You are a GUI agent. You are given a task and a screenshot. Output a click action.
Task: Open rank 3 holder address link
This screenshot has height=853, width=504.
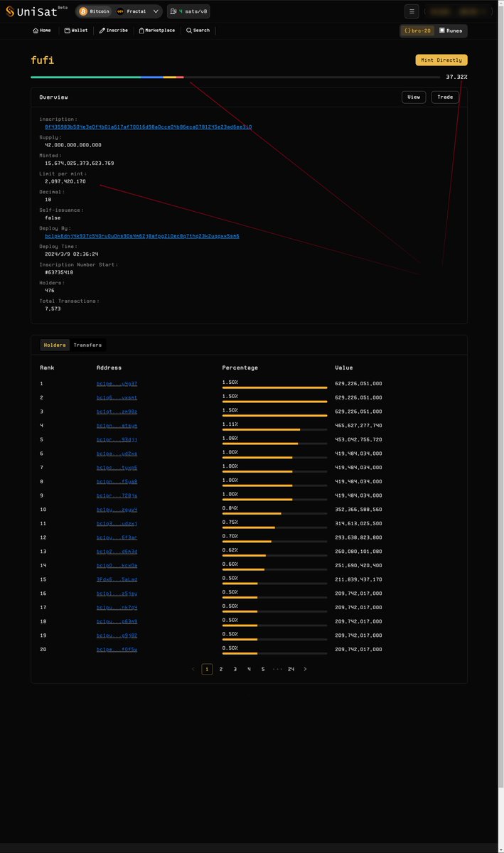click(117, 412)
